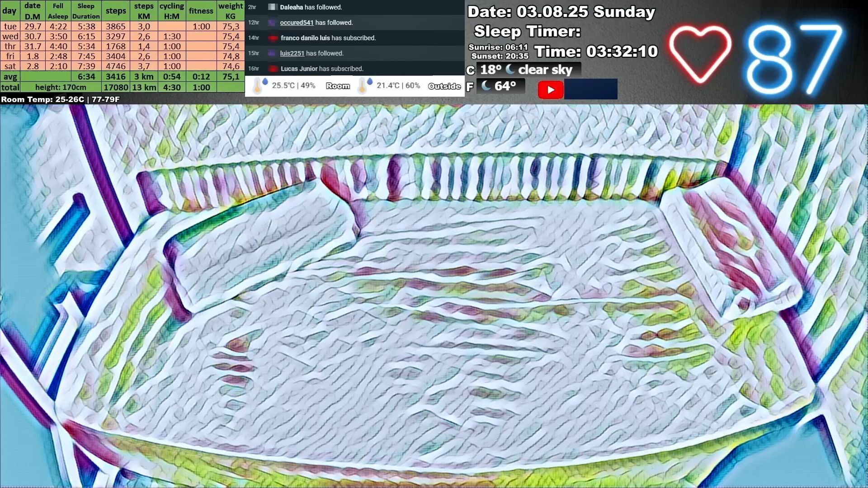The height and width of the screenshot is (488, 868).
Task: Click saturday's steps value 4746
Action: tap(116, 66)
